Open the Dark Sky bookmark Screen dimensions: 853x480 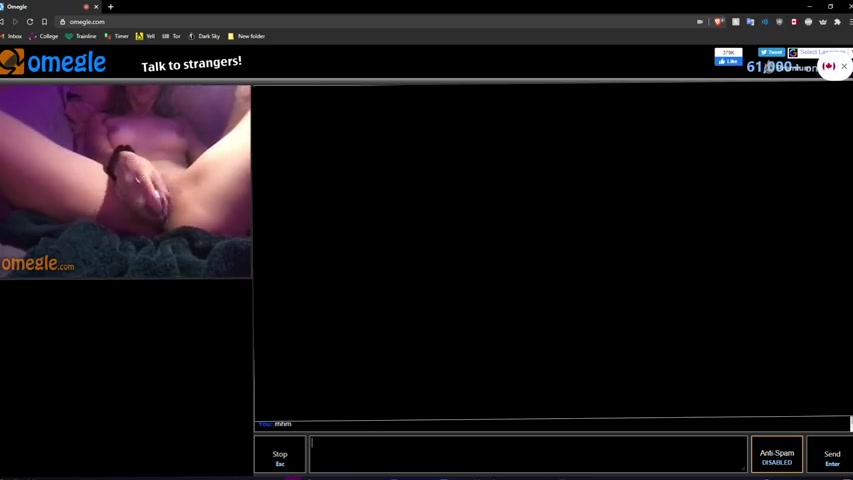(x=204, y=36)
